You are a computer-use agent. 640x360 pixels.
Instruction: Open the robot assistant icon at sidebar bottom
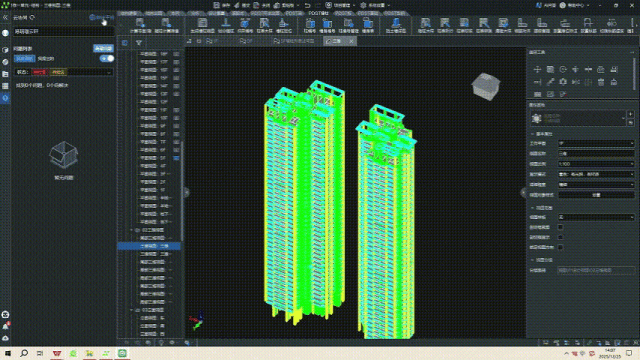pos(5,314)
